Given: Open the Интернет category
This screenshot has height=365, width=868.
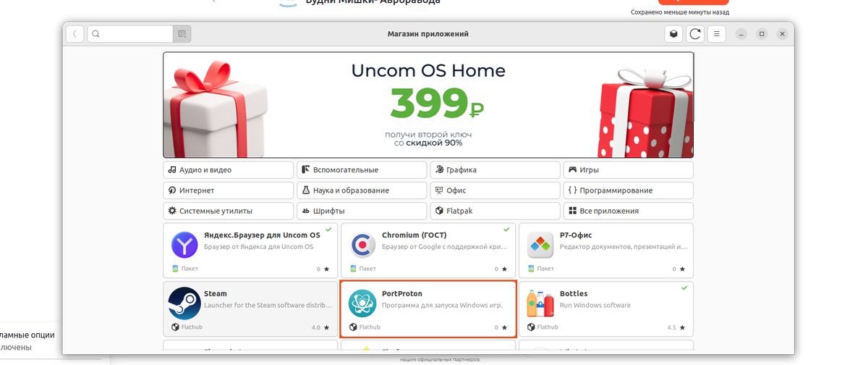Looking at the screenshot, I should point(229,190).
